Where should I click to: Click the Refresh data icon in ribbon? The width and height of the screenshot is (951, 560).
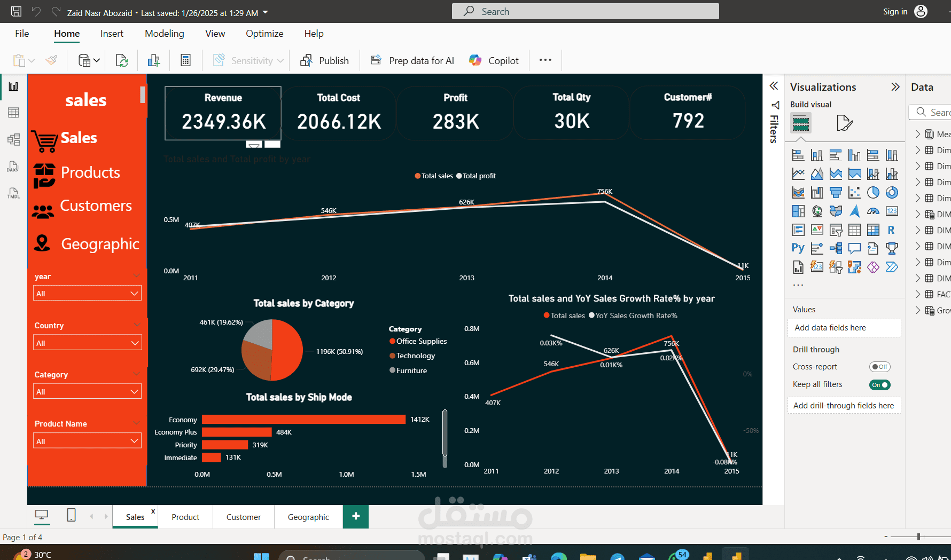122,60
